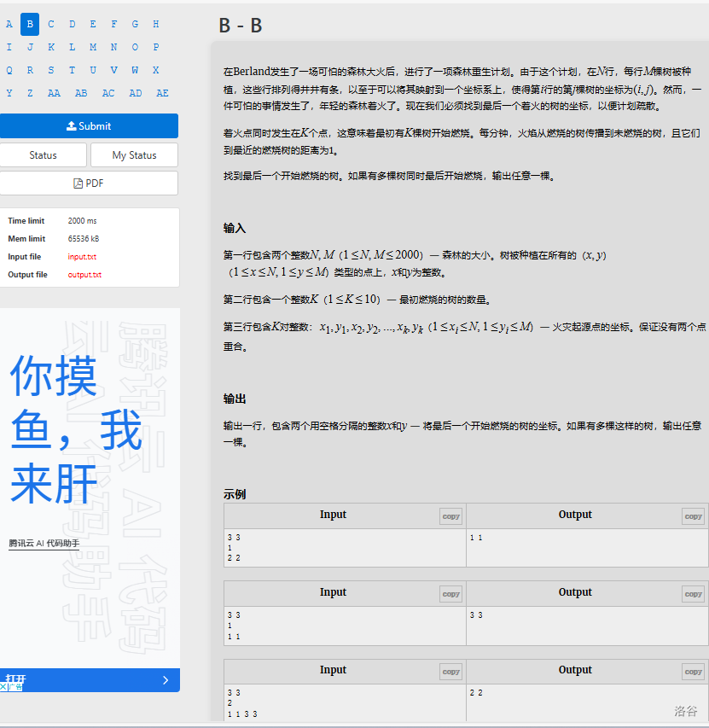Image resolution: width=709 pixels, height=728 pixels.
Task: Jump to problem W
Action: [x=135, y=70]
